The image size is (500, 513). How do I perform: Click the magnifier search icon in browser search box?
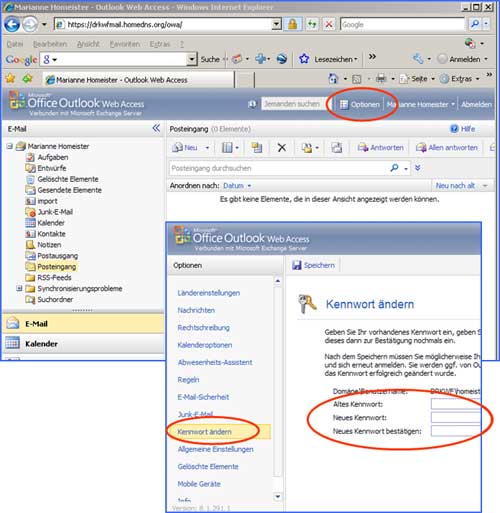pyautogui.click(x=475, y=24)
